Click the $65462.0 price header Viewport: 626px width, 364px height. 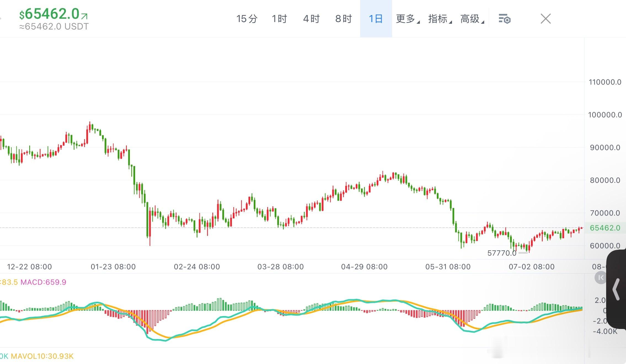[49, 14]
